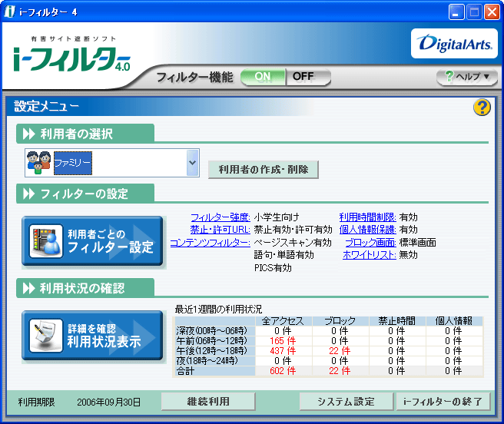Click the 602 件 total access count
Viewport: 504px width, 424px height.
pyautogui.click(x=283, y=371)
